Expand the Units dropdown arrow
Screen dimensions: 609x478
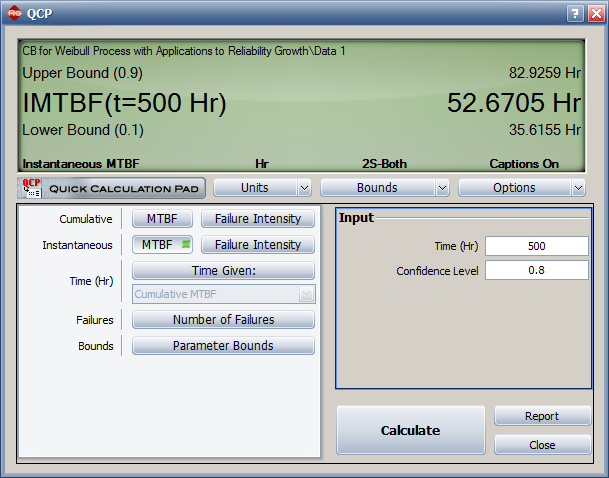(x=304, y=188)
